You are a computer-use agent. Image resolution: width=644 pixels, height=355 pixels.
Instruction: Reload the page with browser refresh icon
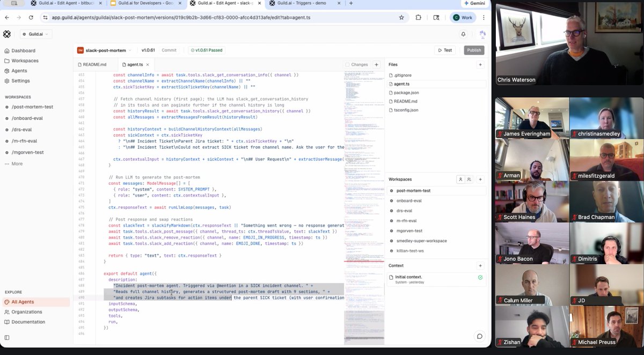[x=32, y=17]
